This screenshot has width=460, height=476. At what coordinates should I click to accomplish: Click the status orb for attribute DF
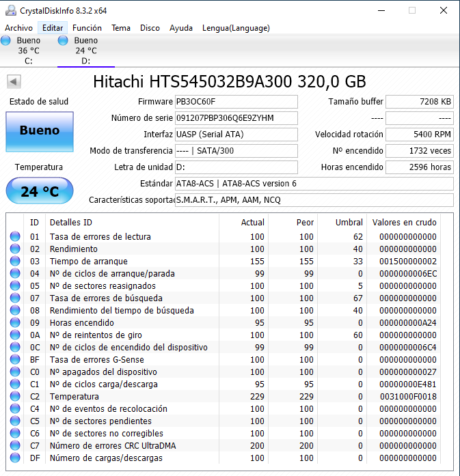pyautogui.click(x=15, y=458)
